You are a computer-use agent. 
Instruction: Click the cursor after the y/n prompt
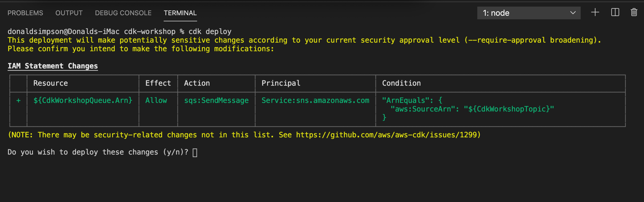point(195,153)
